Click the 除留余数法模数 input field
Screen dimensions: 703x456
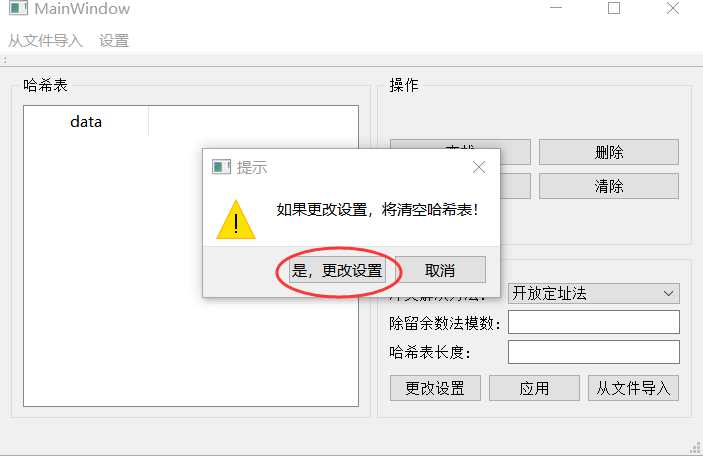[594, 322]
